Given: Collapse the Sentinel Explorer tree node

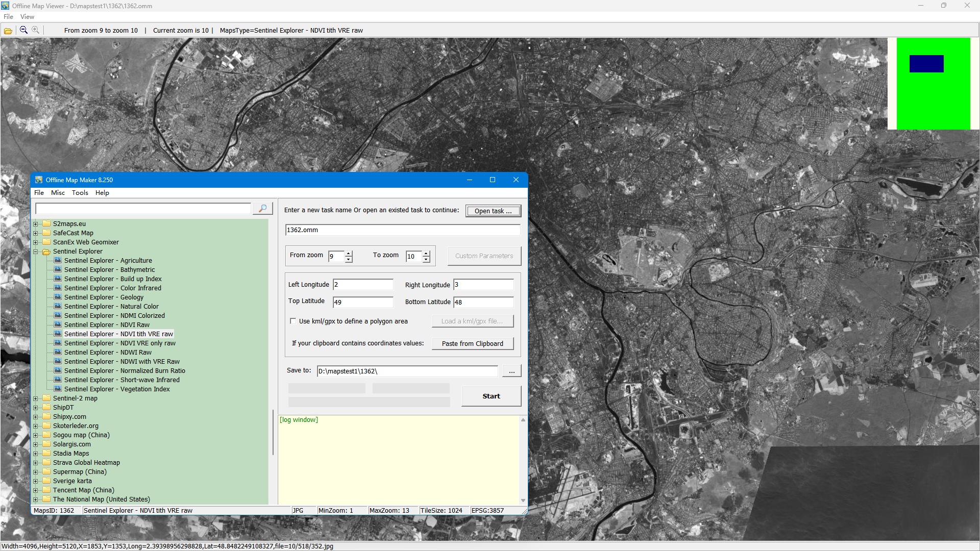Looking at the screenshot, I should 36,252.
